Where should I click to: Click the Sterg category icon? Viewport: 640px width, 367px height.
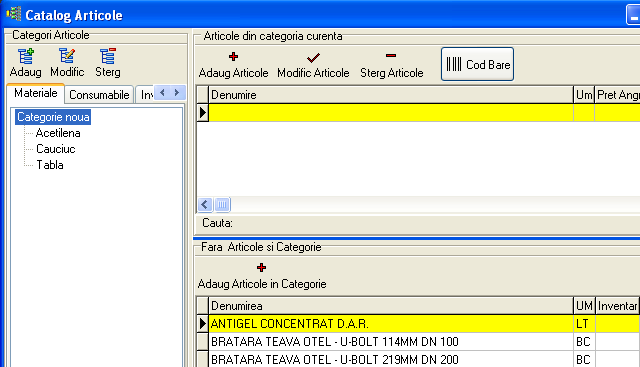click(108, 56)
